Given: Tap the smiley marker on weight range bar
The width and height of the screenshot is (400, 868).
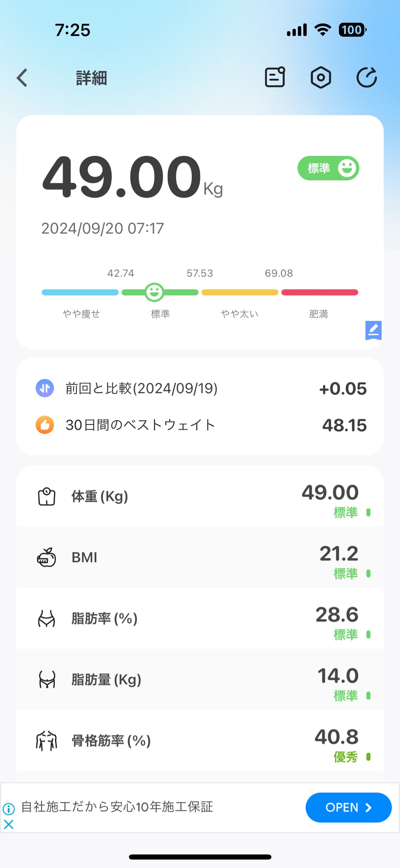Looking at the screenshot, I should click(154, 292).
